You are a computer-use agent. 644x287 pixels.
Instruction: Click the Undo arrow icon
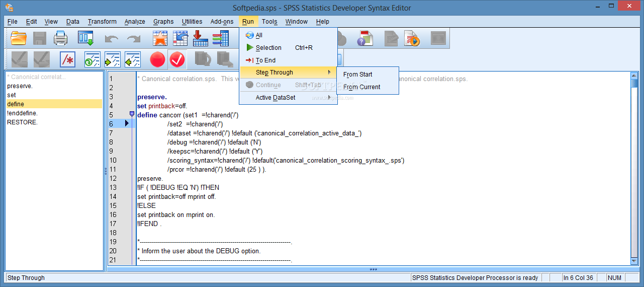pyautogui.click(x=112, y=38)
